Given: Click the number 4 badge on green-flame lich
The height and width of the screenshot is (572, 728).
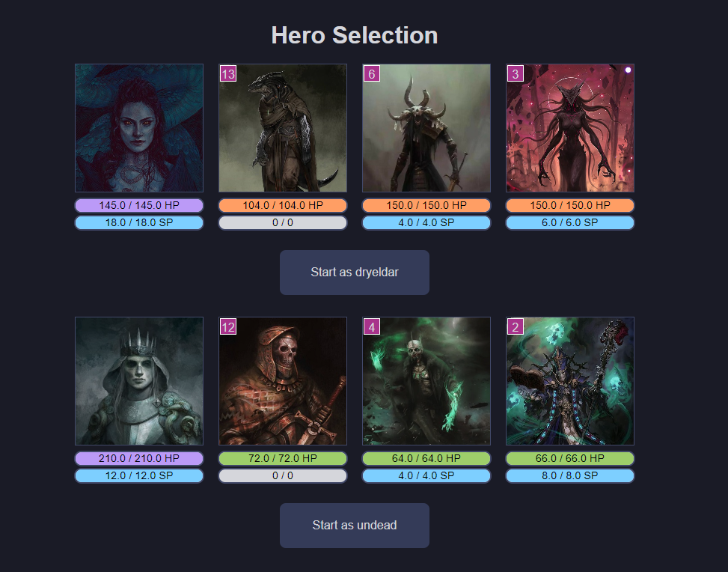Looking at the screenshot, I should point(371,326).
